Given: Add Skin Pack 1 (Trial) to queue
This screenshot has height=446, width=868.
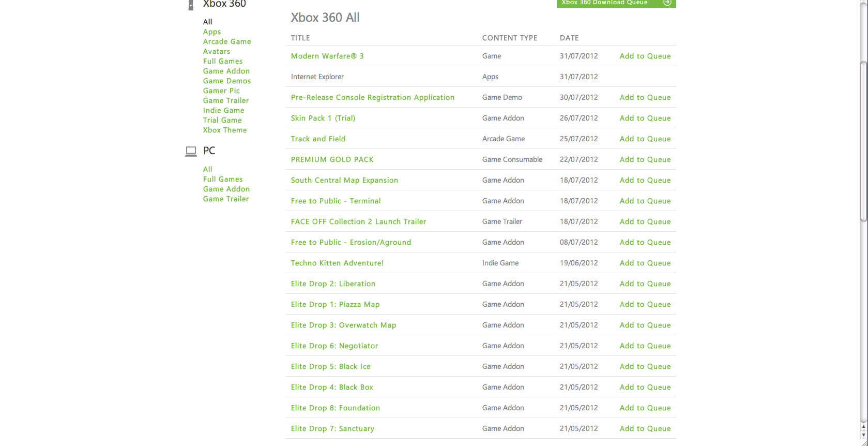Looking at the screenshot, I should [x=645, y=118].
